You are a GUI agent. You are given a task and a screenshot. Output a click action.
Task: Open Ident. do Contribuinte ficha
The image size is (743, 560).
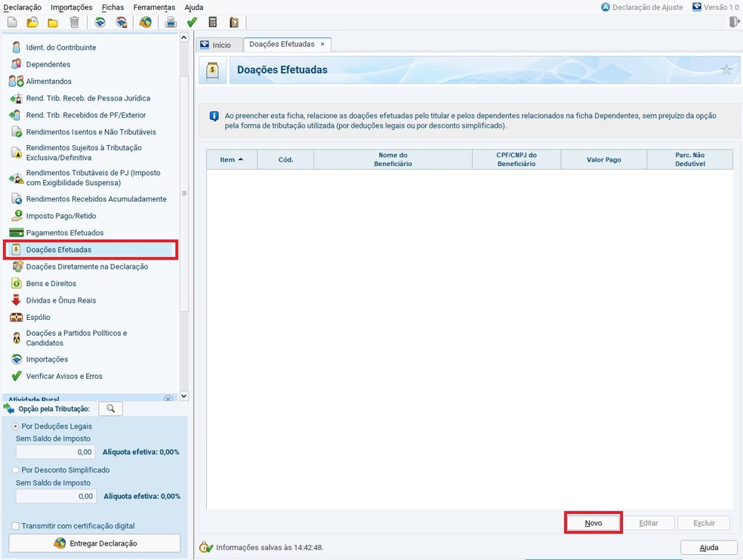click(61, 48)
